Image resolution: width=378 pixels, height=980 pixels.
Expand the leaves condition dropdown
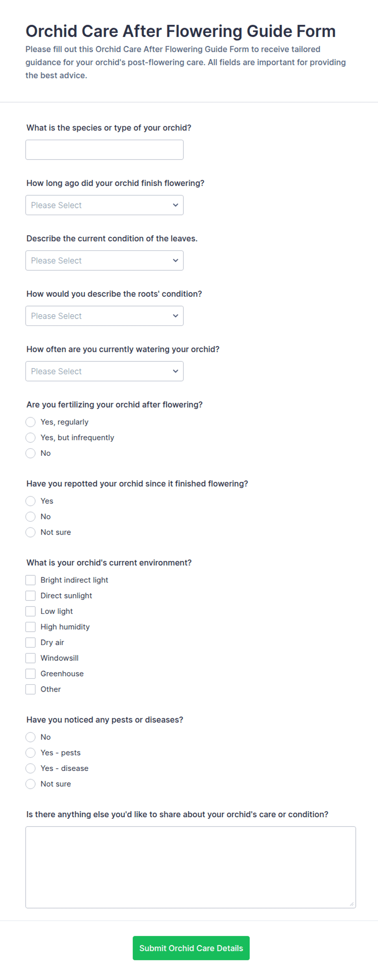104,260
